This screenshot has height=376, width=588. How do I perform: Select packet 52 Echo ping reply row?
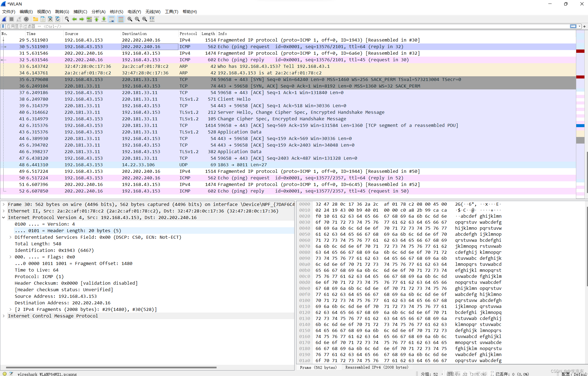pyautogui.click(x=288, y=191)
